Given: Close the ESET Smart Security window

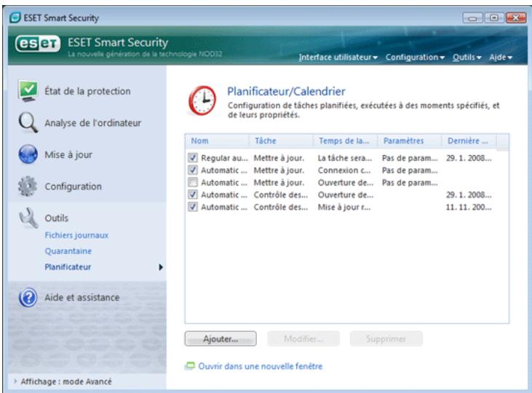Looking at the screenshot, I should point(516,17).
